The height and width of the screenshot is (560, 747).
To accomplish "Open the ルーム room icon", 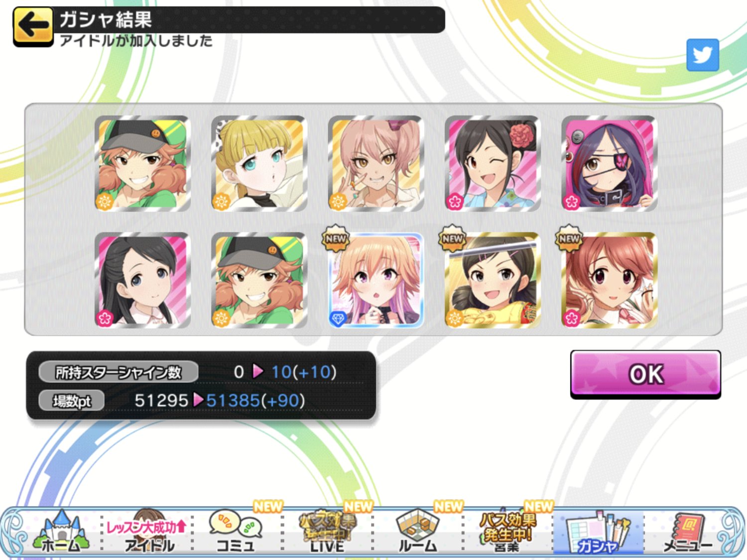I will coord(417,532).
